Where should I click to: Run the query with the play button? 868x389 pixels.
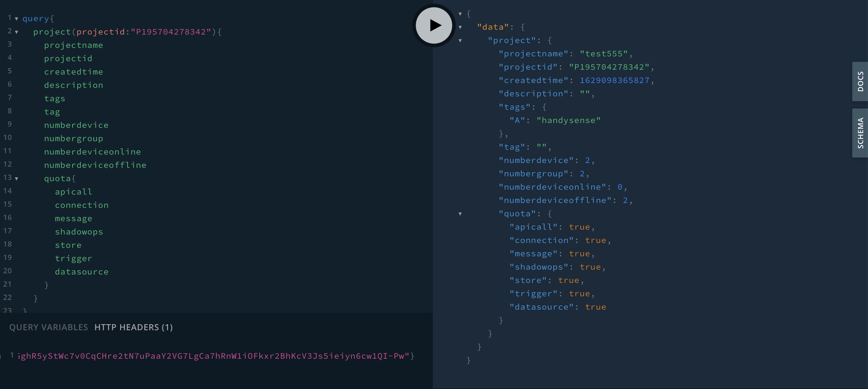click(434, 25)
